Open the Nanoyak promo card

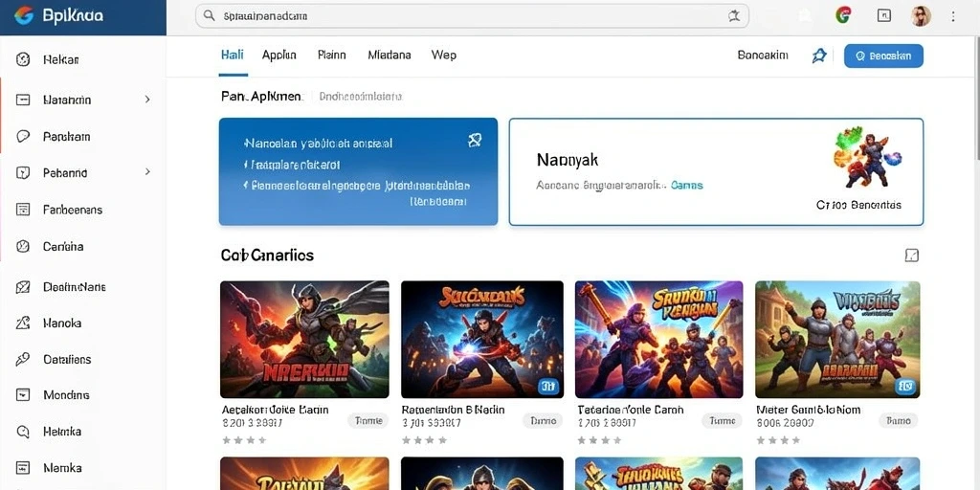click(x=716, y=171)
